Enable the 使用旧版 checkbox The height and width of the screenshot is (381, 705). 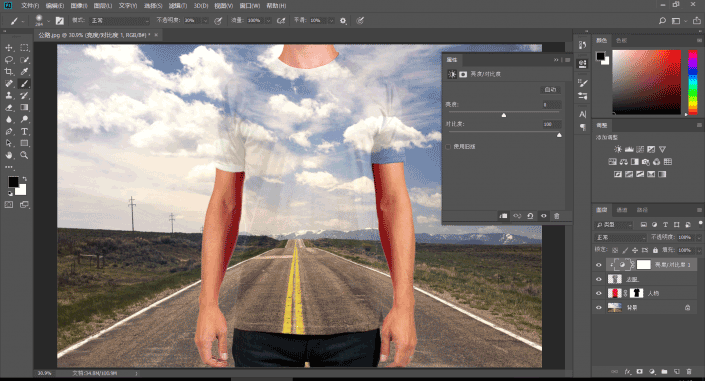click(x=448, y=147)
